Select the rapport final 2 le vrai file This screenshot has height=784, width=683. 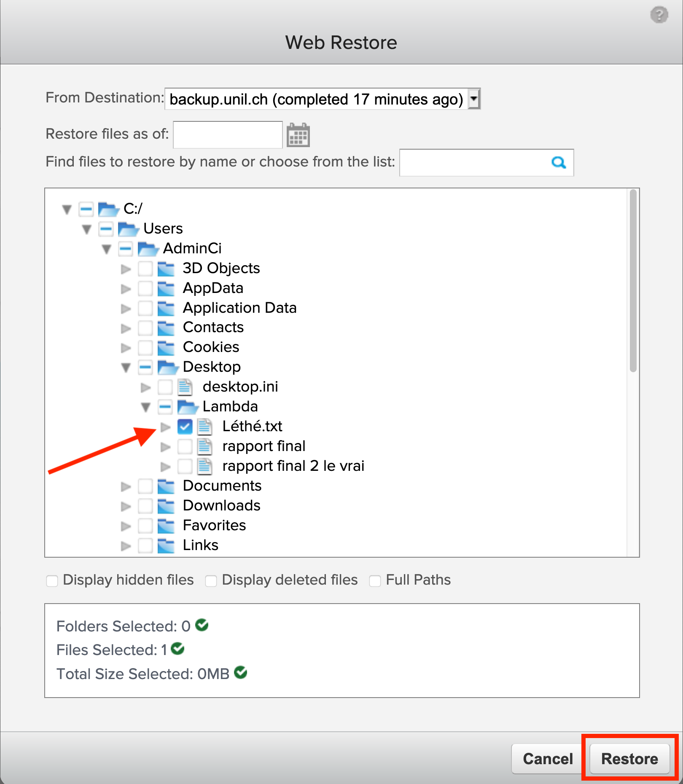[x=185, y=466]
